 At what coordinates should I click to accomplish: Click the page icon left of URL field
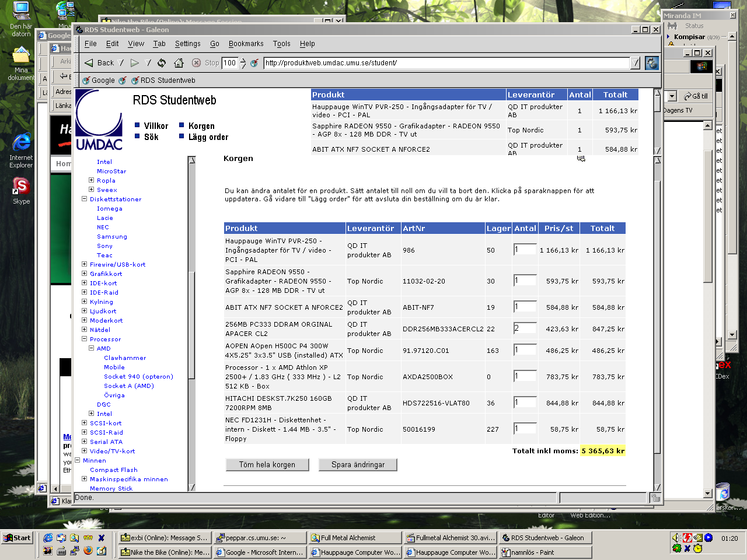point(254,63)
